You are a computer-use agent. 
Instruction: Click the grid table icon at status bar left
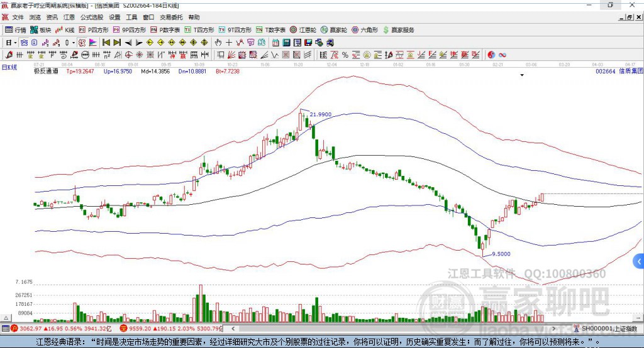[5, 329]
